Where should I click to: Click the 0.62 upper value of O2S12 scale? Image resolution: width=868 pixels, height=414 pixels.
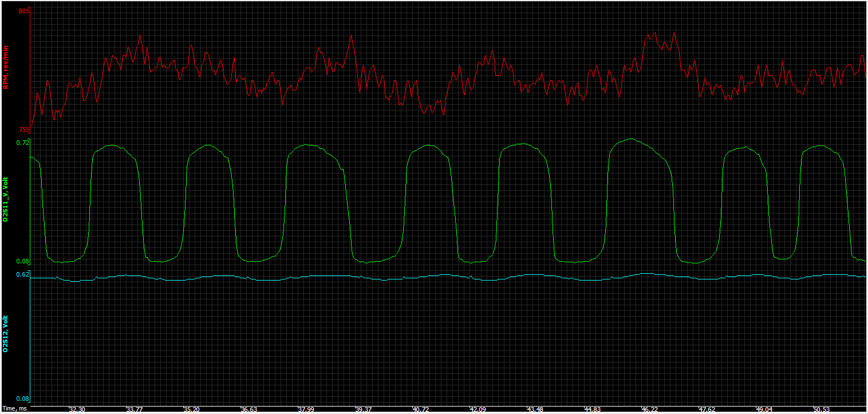(x=22, y=275)
